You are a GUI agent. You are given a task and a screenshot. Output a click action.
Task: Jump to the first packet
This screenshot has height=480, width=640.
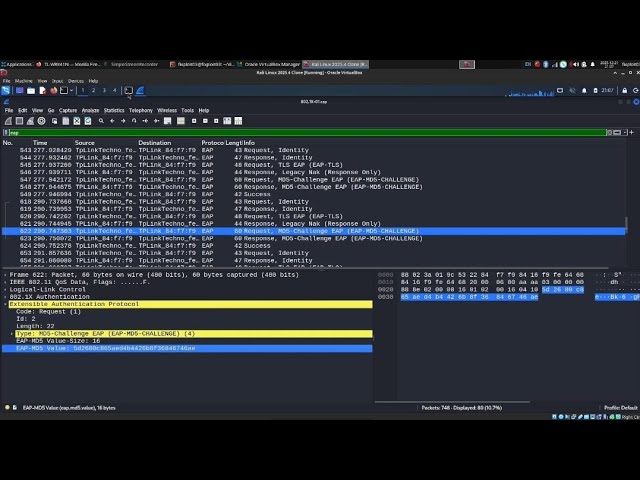(x=145, y=121)
